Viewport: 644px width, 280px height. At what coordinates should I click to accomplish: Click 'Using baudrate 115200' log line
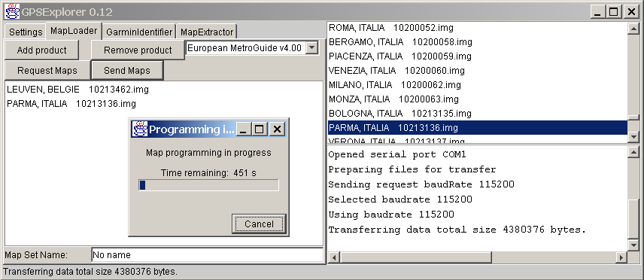click(391, 215)
